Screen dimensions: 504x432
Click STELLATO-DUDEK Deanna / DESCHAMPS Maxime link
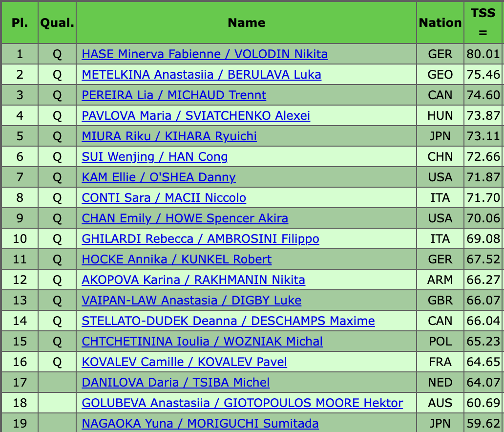pyautogui.click(x=228, y=321)
